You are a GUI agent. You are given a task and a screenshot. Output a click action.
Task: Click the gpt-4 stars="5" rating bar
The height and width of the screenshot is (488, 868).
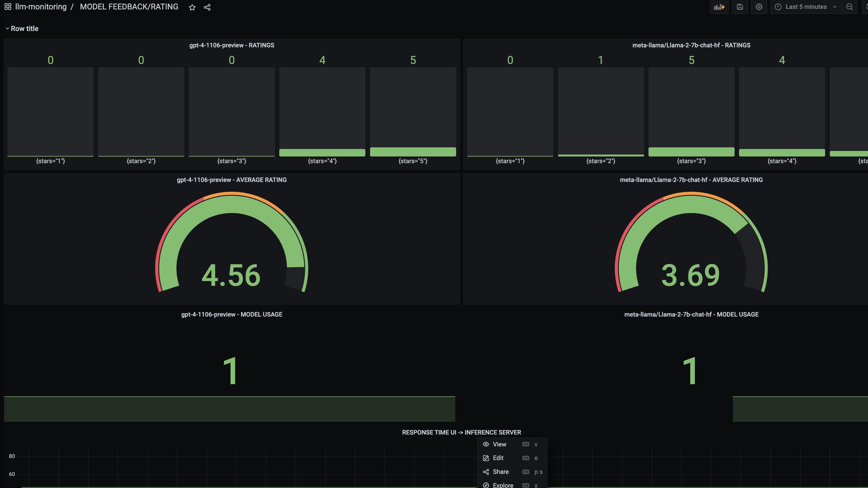(413, 151)
